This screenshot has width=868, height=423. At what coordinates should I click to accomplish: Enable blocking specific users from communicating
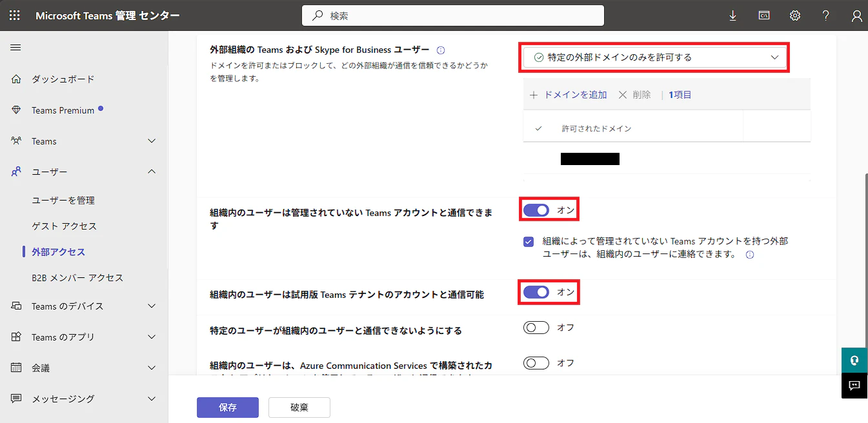click(536, 328)
